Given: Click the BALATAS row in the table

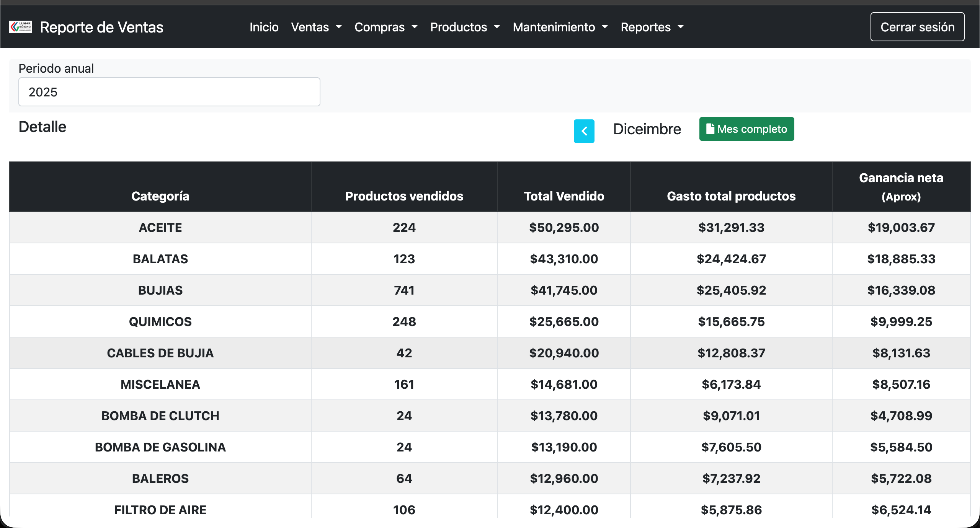Looking at the screenshot, I should click(160, 259).
